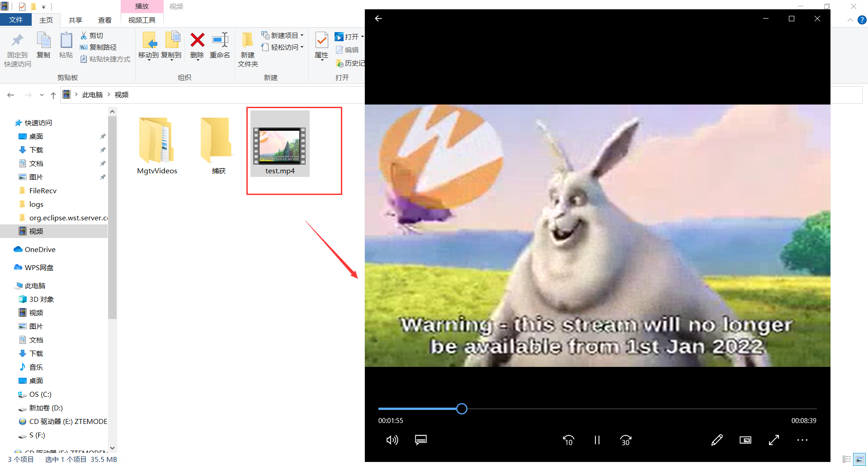Switch to the Video Tools tab
Image resolution: width=868 pixels, height=466 pixels.
tap(142, 20)
